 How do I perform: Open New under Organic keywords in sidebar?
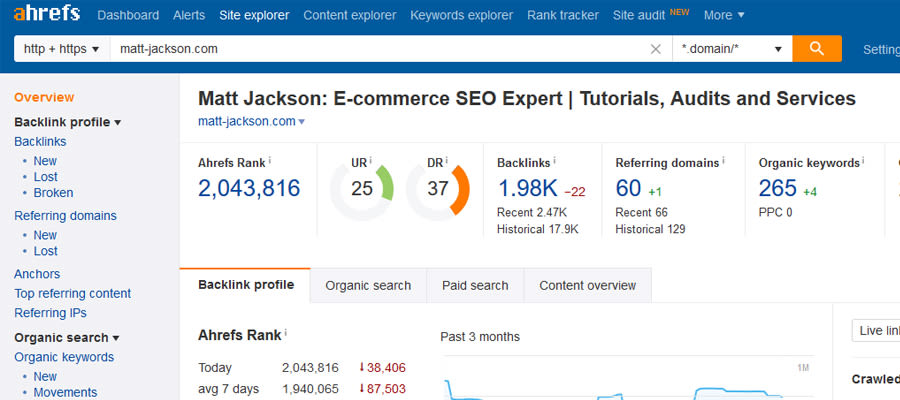(45, 376)
